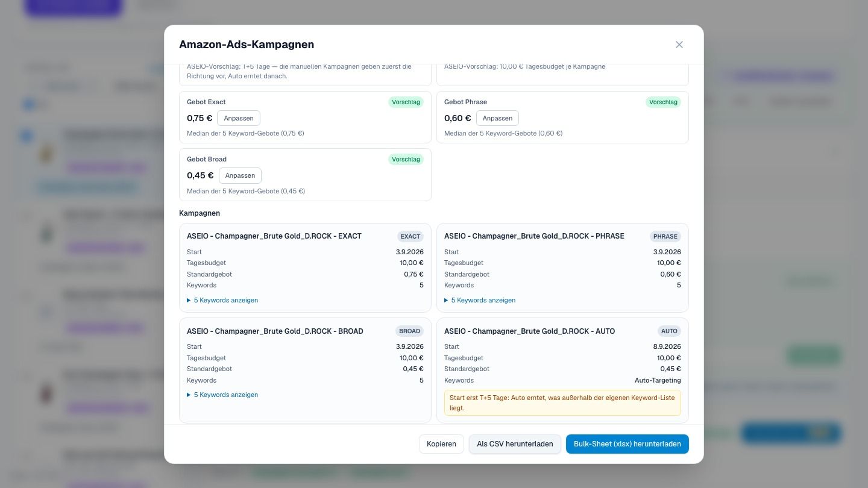Click the BROAD match-type badge

pyautogui.click(x=410, y=331)
